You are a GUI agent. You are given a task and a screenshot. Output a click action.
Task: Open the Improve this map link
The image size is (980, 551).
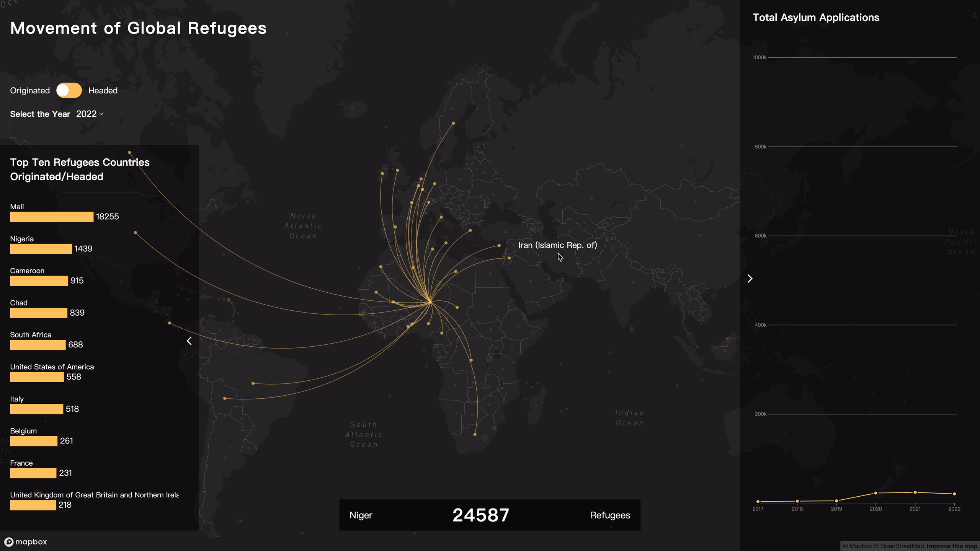click(x=952, y=546)
